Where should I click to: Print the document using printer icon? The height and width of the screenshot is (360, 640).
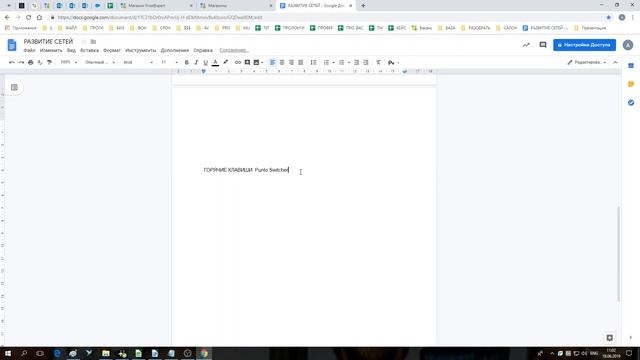(31, 62)
